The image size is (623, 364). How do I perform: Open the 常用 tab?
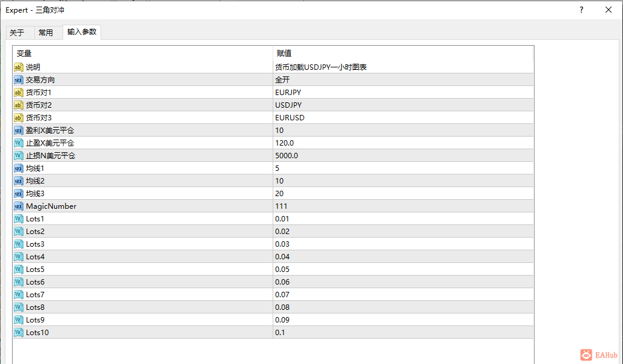pyautogui.click(x=46, y=32)
